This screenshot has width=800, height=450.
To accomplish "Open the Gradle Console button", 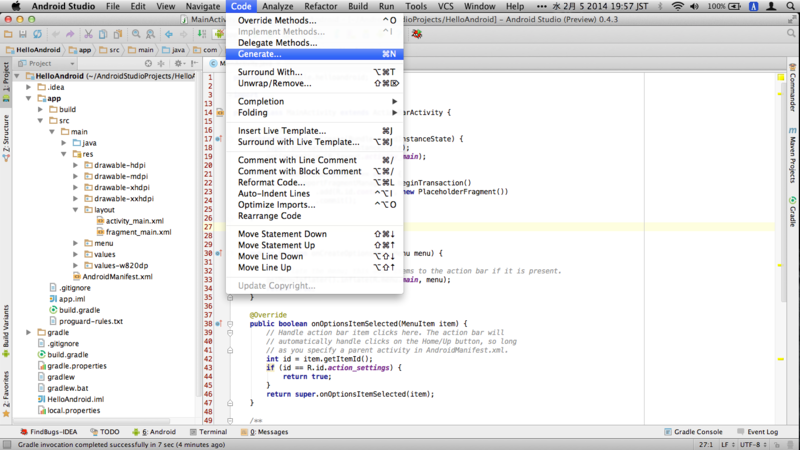I will pyautogui.click(x=693, y=432).
